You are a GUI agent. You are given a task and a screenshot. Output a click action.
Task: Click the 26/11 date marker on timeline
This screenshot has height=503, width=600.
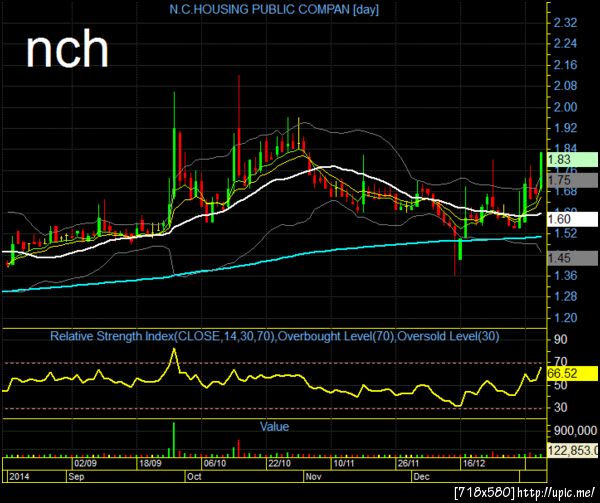[408, 464]
